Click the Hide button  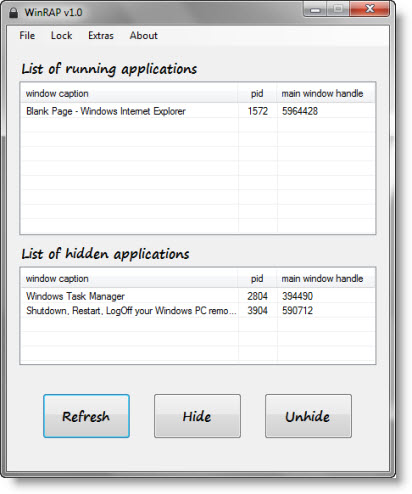[x=197, y=416]
